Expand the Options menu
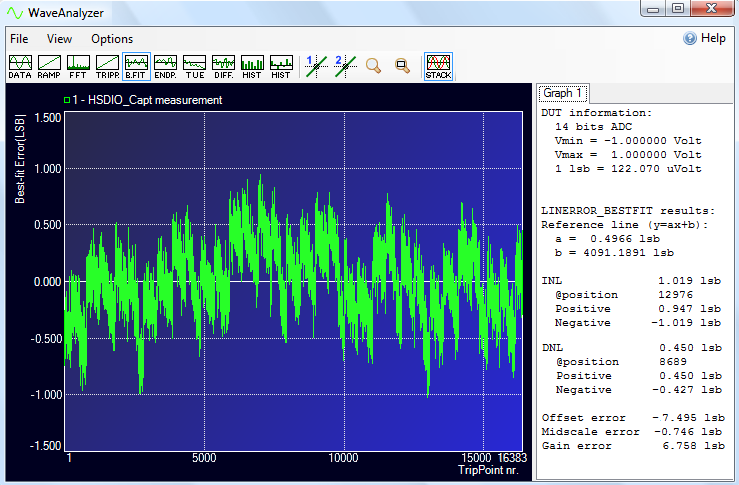The height and width of the screenshot is (485, 739). (x=111, y=39)
